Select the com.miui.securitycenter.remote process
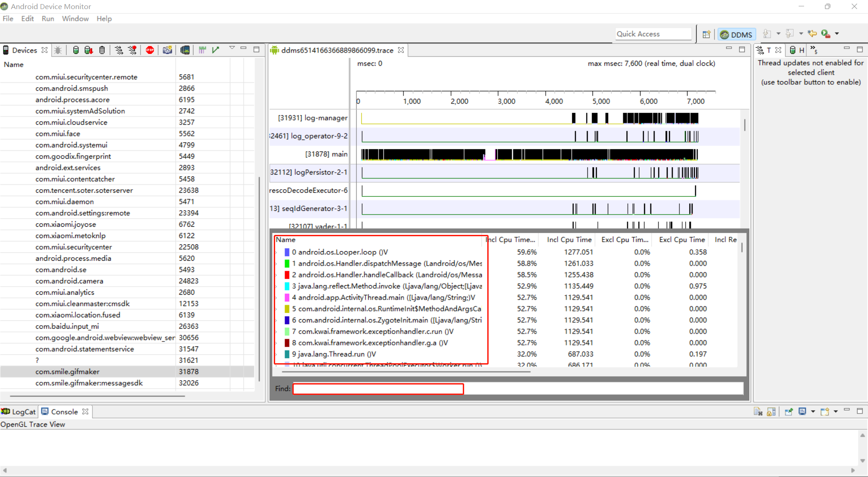Image resolution: width=868 pixels, height=477 pixels. point(127,77)
